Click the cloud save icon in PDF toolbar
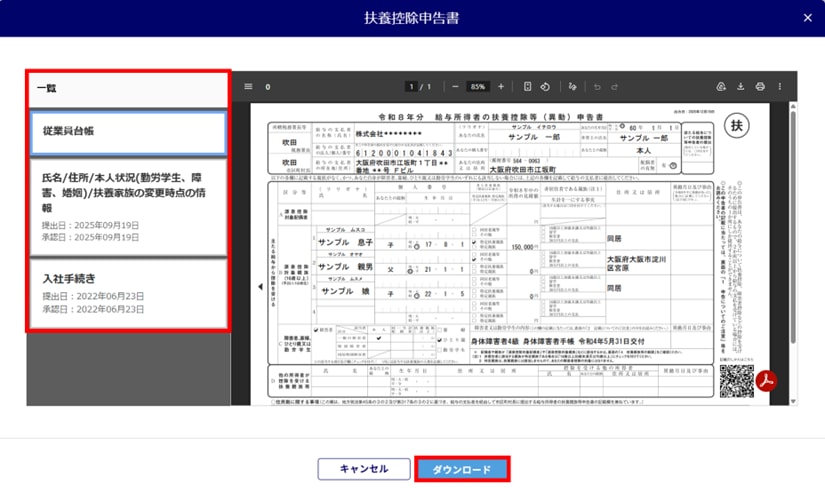This screenshot has height=488, width=825. [x=721, y=87]
